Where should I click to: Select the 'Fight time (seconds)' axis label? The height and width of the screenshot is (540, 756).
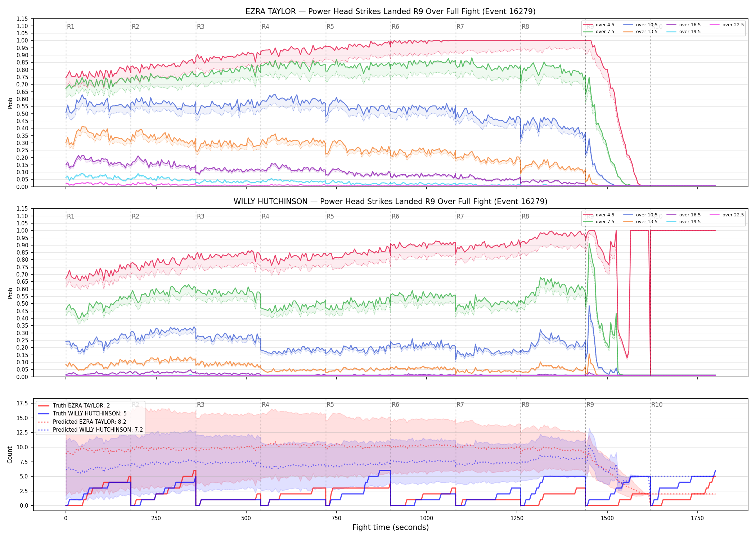point(391,527)
